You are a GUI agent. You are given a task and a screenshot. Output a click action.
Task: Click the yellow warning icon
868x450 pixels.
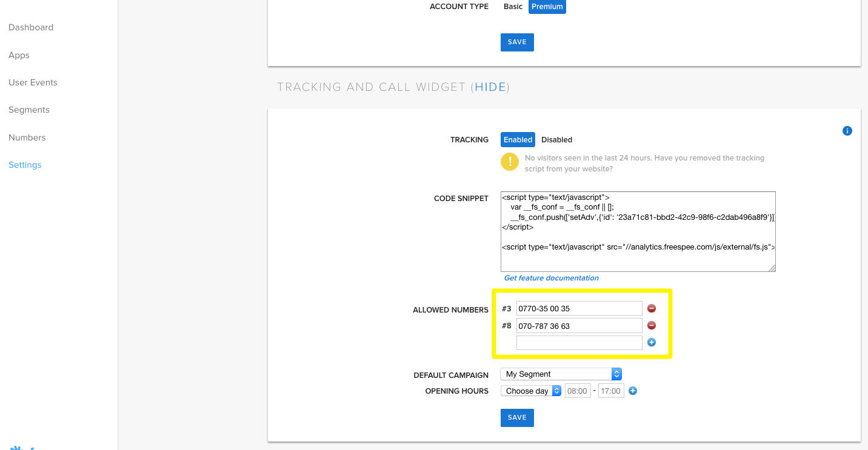coord(510,162)
